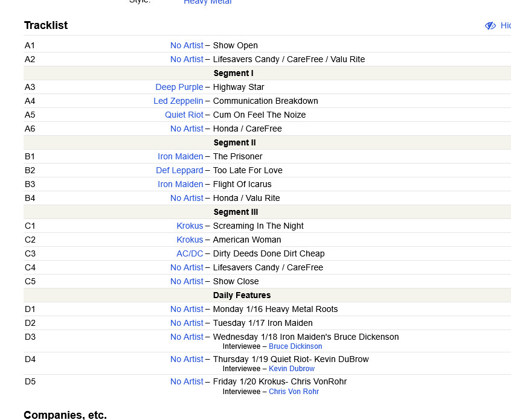
Task: Click No Artist on track D1
Action: (187, 309)
